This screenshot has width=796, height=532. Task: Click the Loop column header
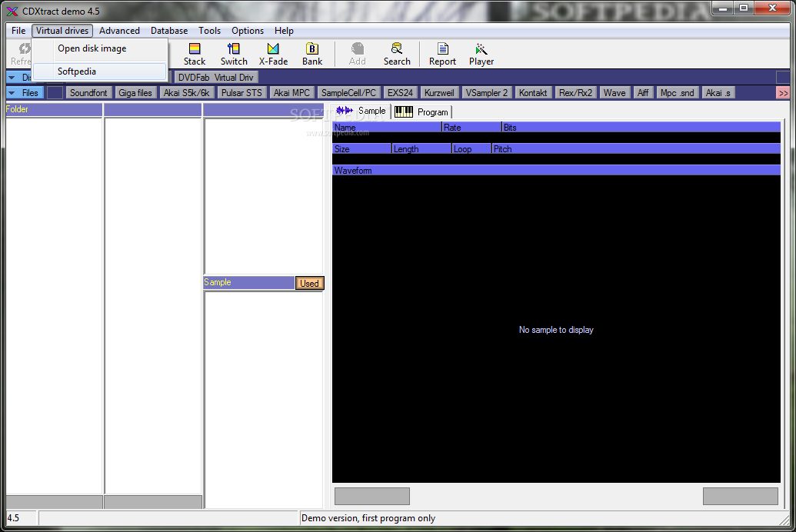[x=471, y=148]
